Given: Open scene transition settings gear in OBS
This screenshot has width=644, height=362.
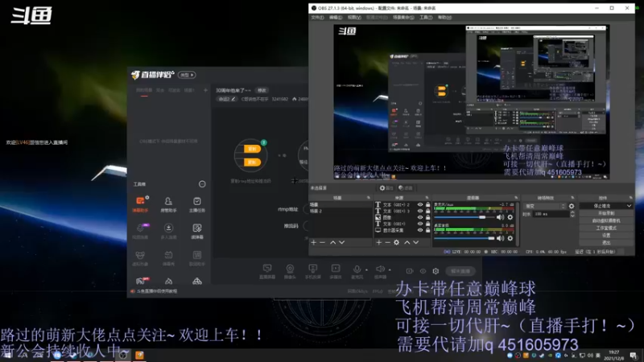Looking at the screenshot, I should click(x=572, y=206).
